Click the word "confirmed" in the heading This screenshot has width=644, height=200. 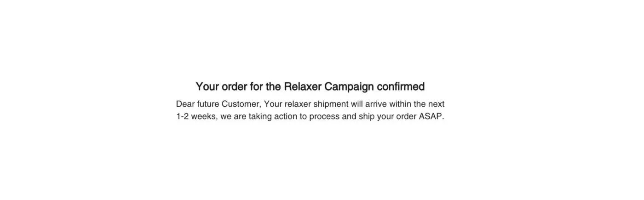click(401, 86)
